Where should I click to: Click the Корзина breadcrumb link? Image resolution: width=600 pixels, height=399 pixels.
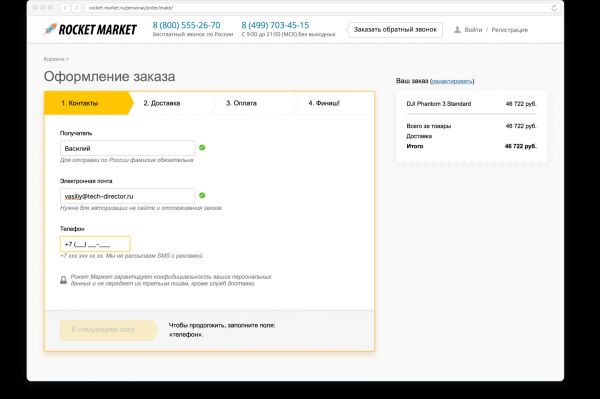coord(54,59)
